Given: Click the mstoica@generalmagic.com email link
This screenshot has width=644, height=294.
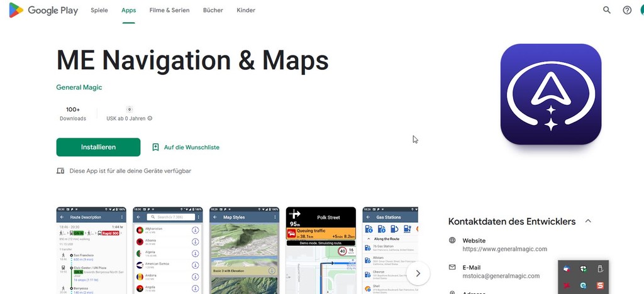Looking at the screenshot, I should [501, 276].
